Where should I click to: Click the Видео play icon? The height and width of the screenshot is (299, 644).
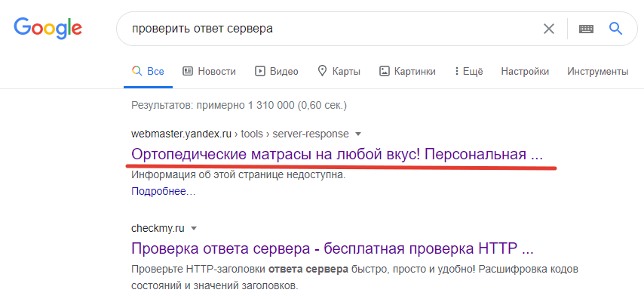tap(260, 71)
